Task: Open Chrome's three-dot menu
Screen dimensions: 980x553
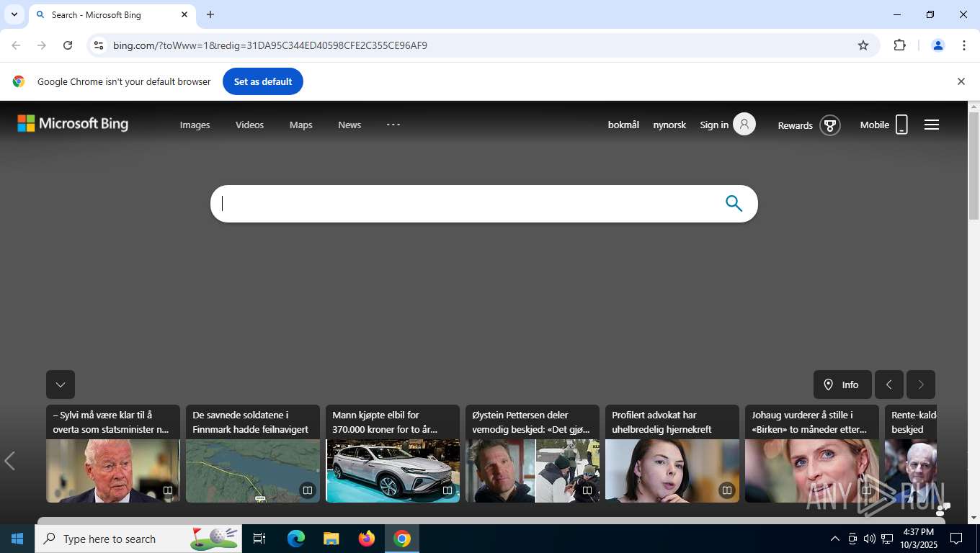Action: click(964, 45)
